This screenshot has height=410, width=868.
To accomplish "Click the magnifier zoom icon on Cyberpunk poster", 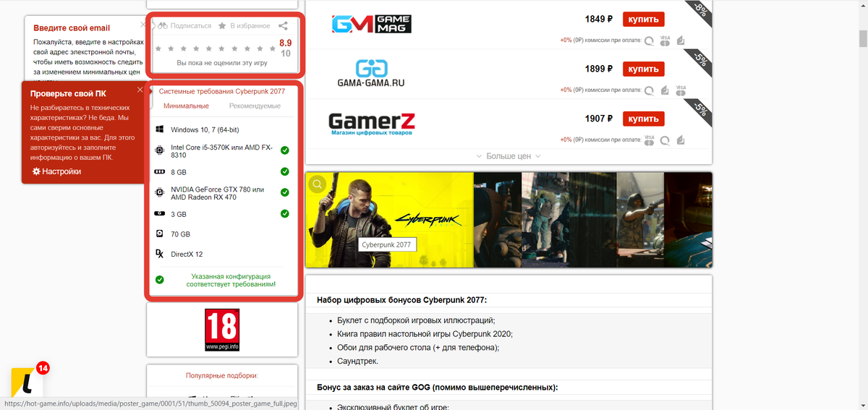I will [x=317, y=184].
